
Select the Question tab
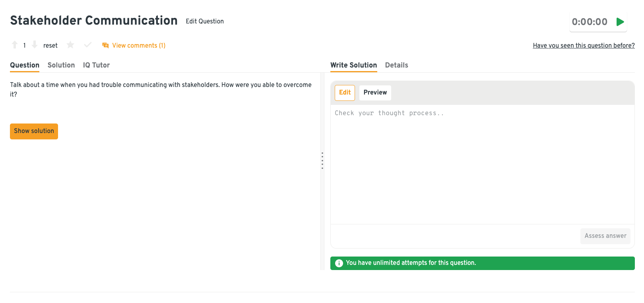pyautogui.click(x=25, y=65)
